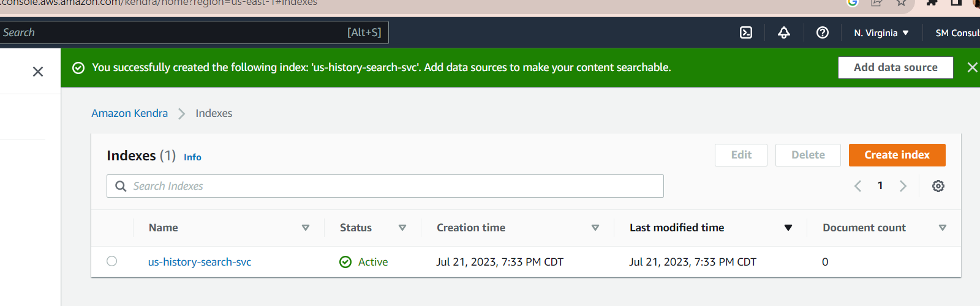The height and width of the screenshot is (306, 980).
Task: Click the Google icon in address bar
Action: pos(852,2)
